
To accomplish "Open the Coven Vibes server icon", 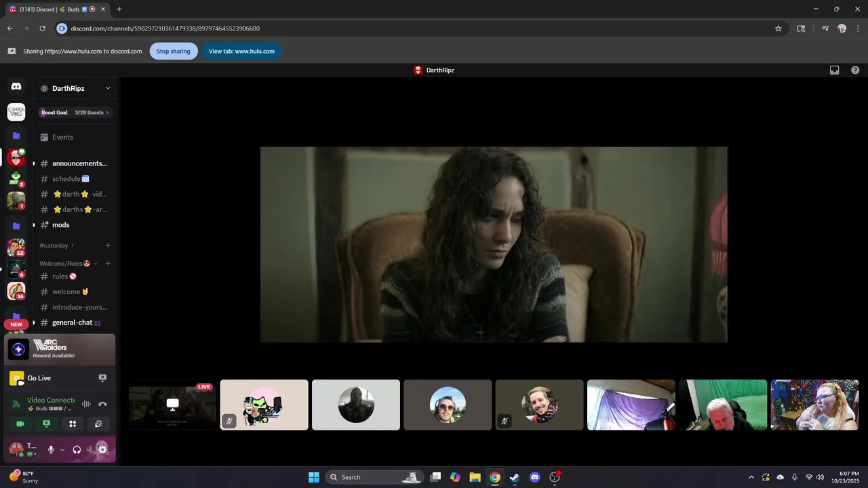I will [16, 112].
